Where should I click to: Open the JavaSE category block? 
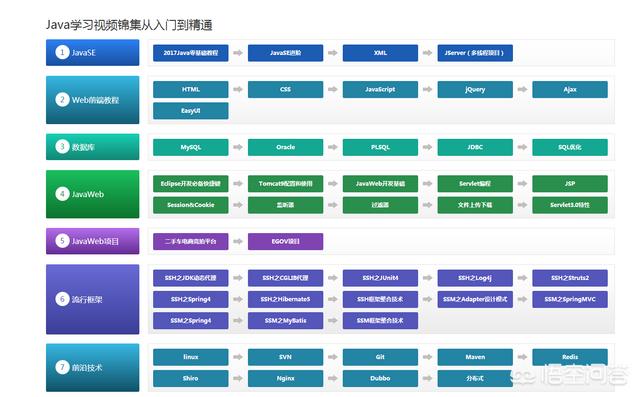(x=93, y=53)
